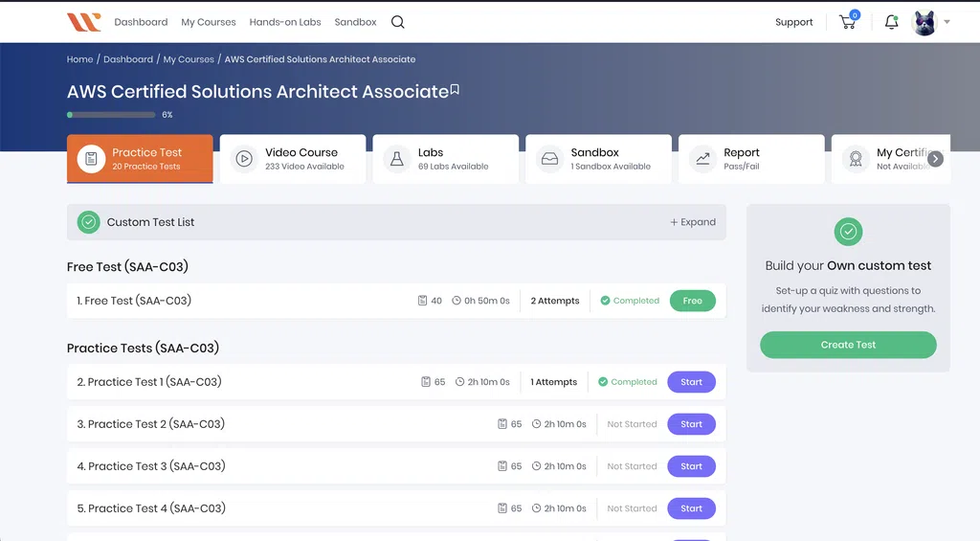Viewport: 980px width, 541px height.
Task: Open the search magnifier icon
Action: (397, 22)
